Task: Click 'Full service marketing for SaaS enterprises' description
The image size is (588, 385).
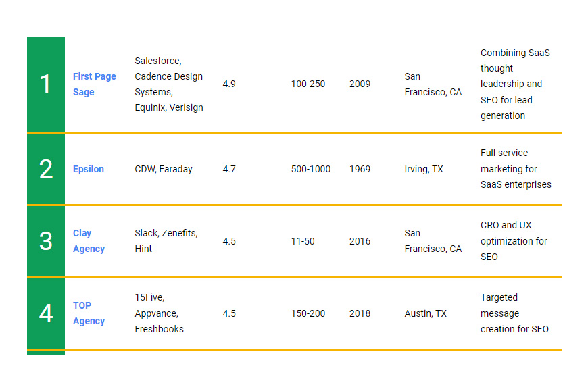Action: [x=516, y=169]
